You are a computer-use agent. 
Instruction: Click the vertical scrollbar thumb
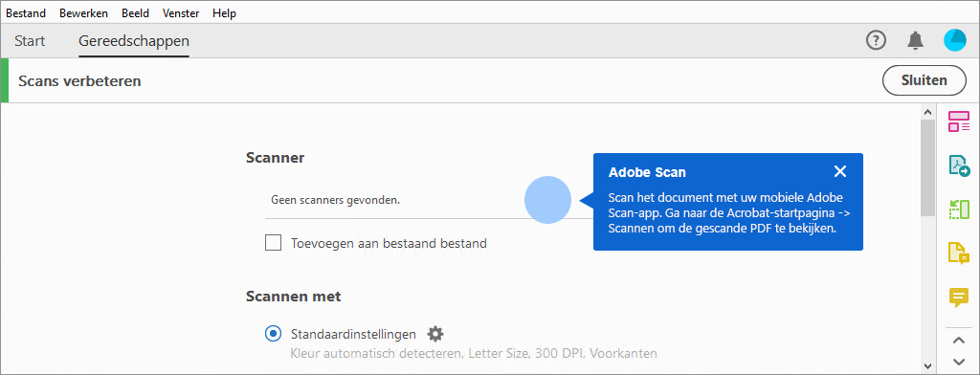[927, 167]
